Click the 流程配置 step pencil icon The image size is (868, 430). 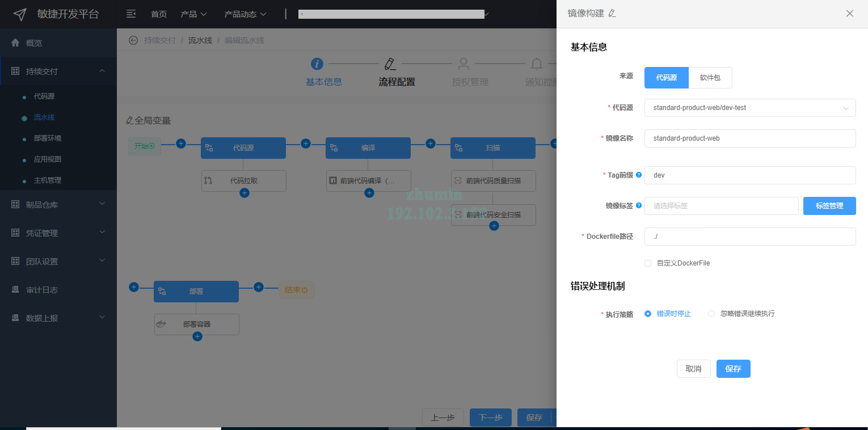point(390,64)
